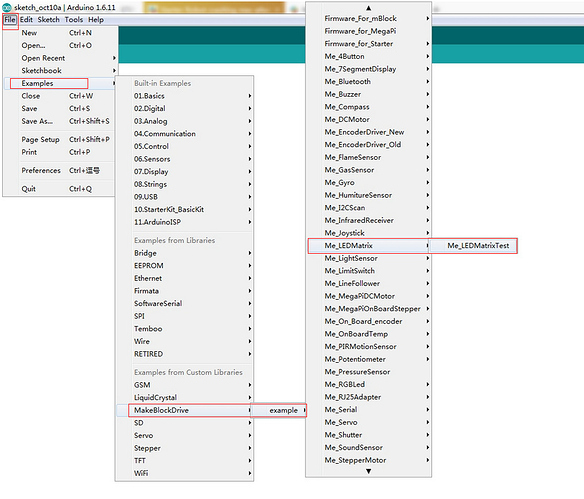Open the Sketch menu

coord(48,20)
